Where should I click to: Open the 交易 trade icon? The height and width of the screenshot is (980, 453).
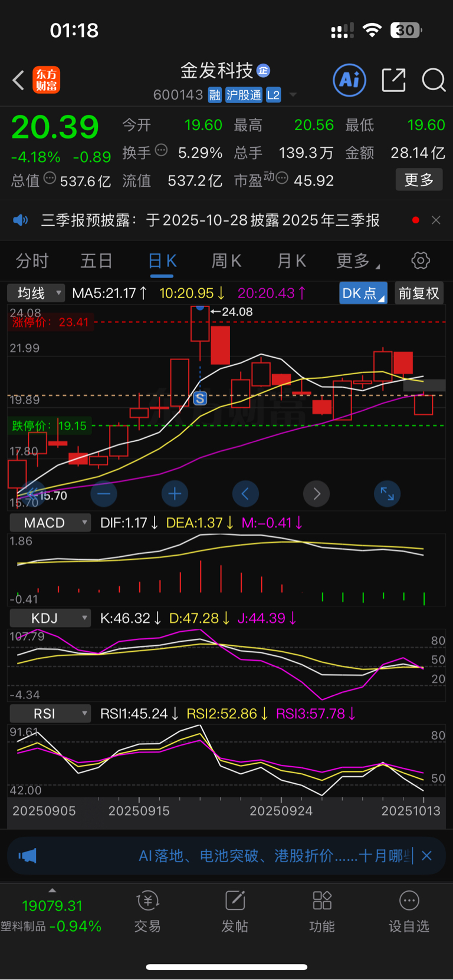tap(147, 900)
